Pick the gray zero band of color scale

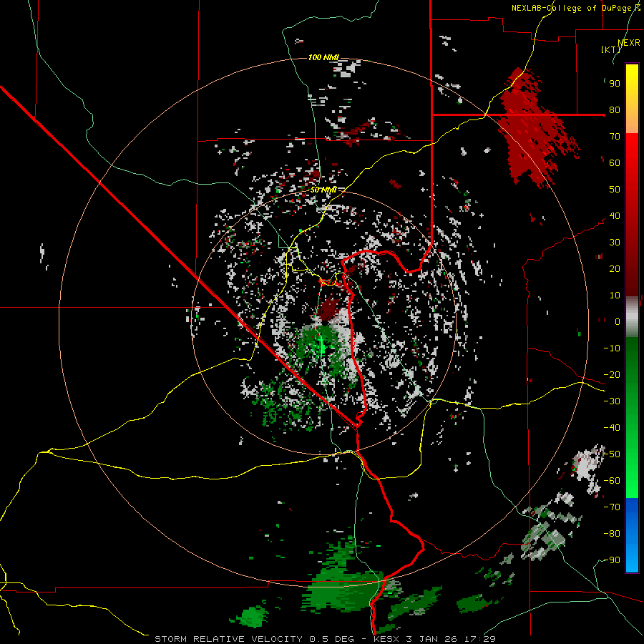tap(632, 318)
